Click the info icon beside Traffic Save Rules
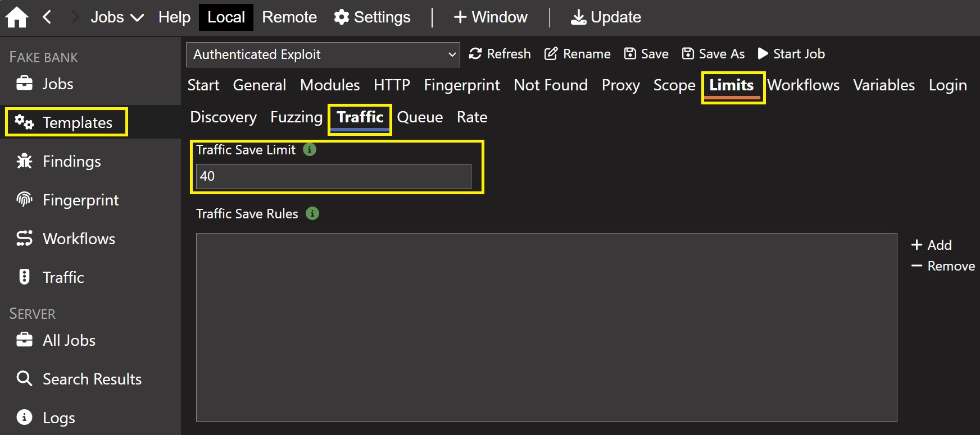The width and height of the screenshot is (980, 435). 312,214
